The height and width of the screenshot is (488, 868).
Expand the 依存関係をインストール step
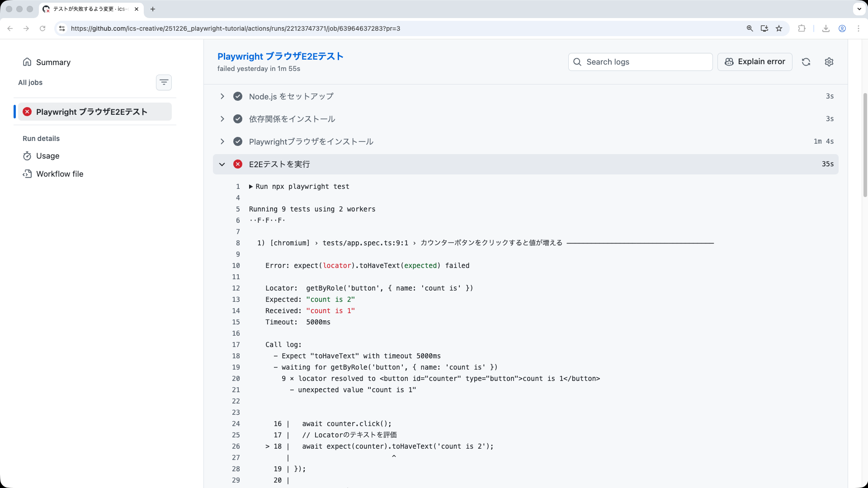click(222, 119)
